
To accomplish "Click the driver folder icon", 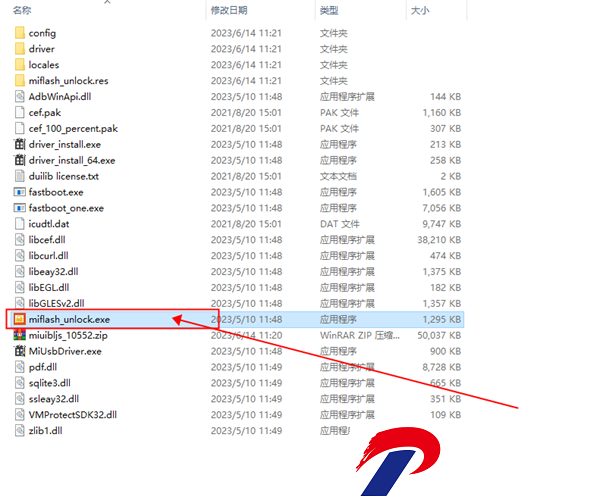I will click(x=20, y=49).
